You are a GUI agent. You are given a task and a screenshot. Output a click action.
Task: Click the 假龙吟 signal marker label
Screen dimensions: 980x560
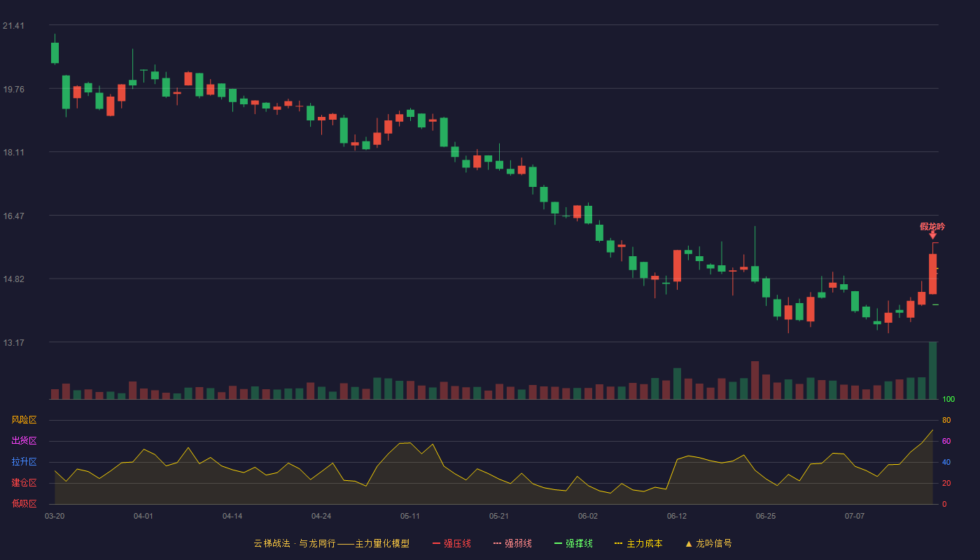tap(932, 227)
